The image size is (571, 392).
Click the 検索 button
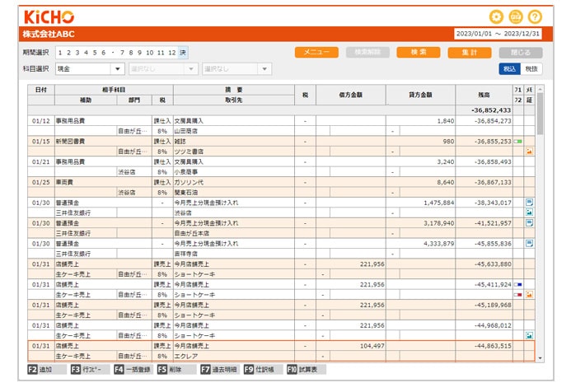pyautogui.click(x=418, y=52)
